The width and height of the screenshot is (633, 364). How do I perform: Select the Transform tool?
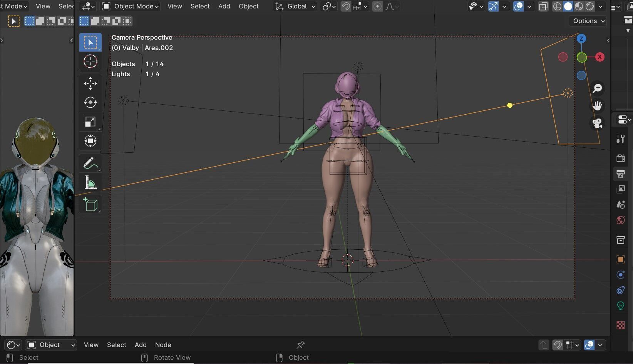[90, 141]
